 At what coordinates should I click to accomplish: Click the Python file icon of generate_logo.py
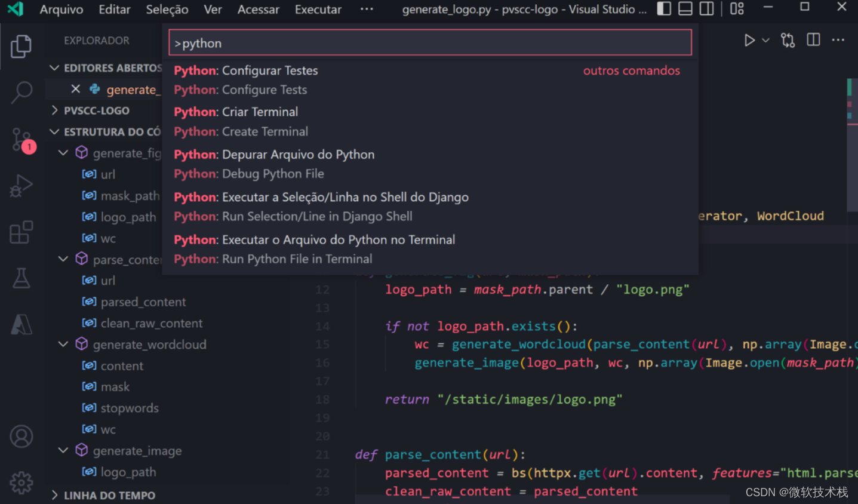94,89
